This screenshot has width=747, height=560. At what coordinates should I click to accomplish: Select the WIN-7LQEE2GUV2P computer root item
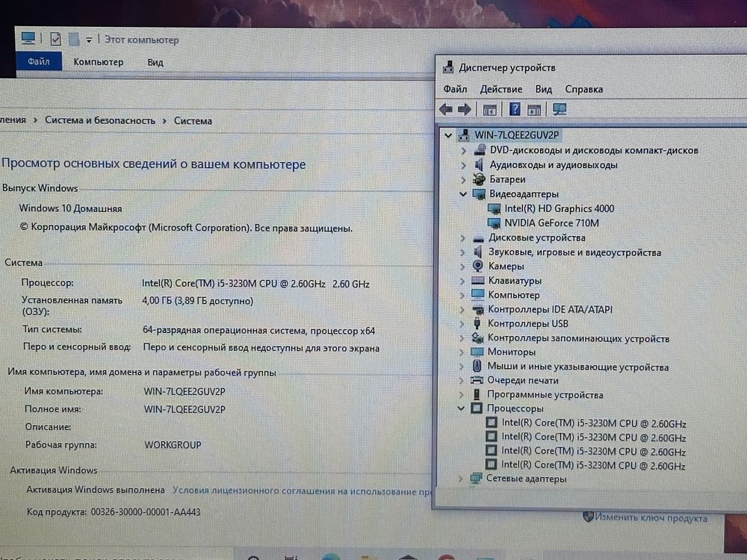516,135
